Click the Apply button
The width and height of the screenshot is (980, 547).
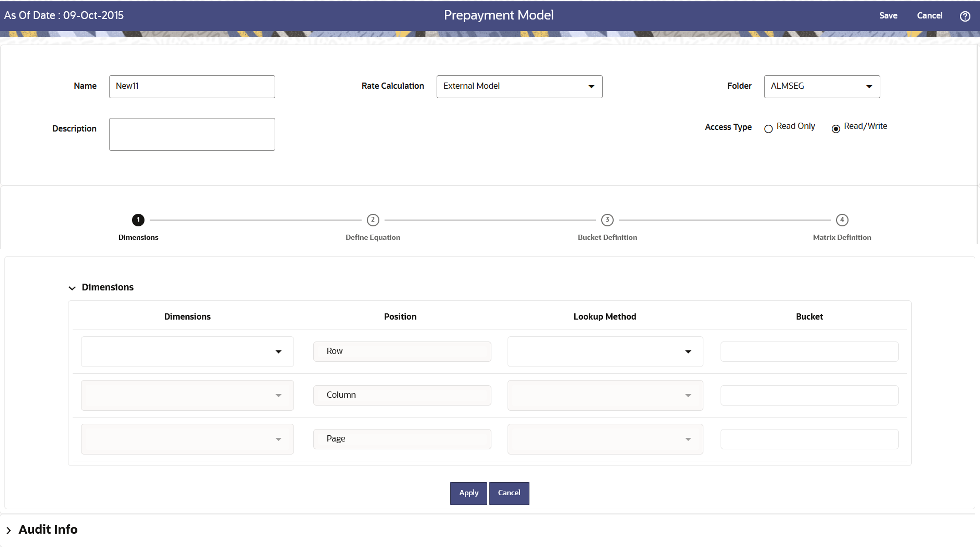click(x=468, y=493)
